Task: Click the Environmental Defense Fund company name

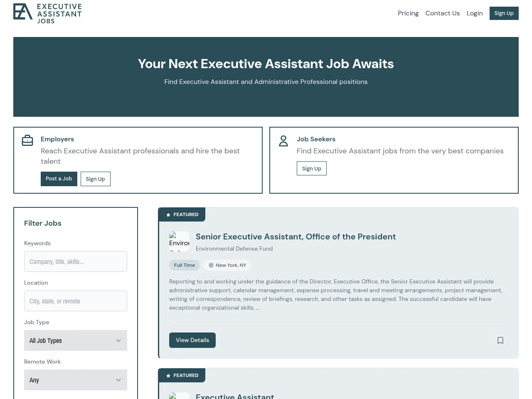Action: 234,249
